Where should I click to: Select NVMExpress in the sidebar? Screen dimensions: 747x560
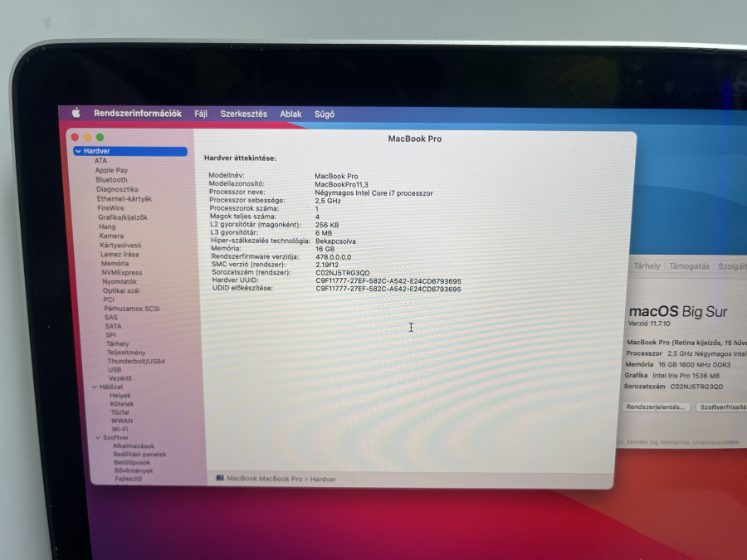click(122, 272)
